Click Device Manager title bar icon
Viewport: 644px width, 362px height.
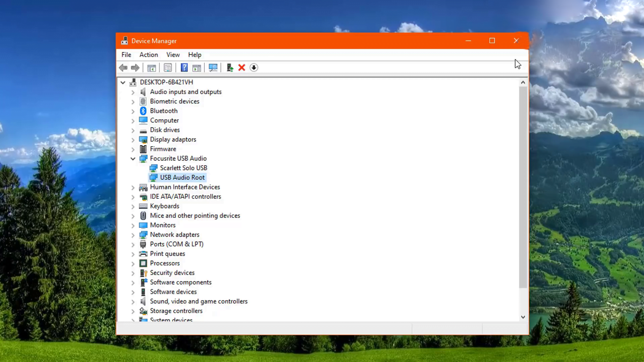click(124, 41)
